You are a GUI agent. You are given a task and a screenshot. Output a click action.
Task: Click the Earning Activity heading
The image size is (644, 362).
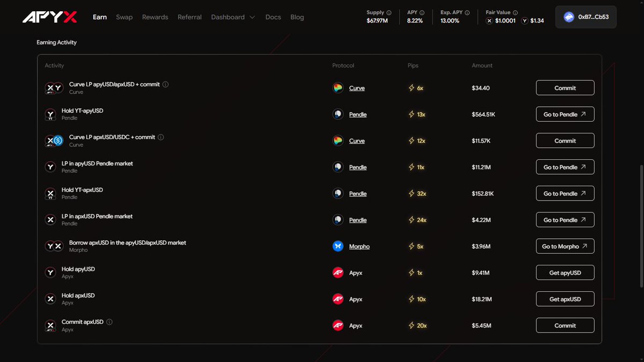tap(56, 42)
